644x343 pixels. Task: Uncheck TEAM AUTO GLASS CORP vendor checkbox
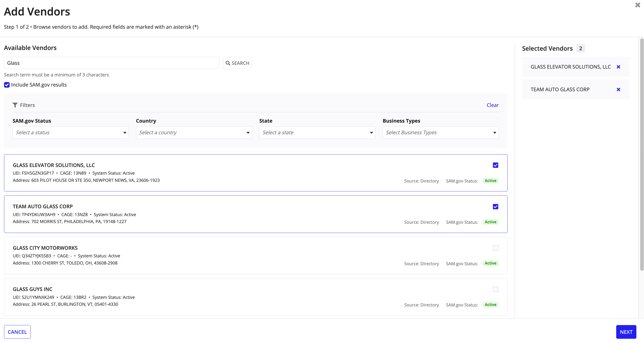(495, 207)
